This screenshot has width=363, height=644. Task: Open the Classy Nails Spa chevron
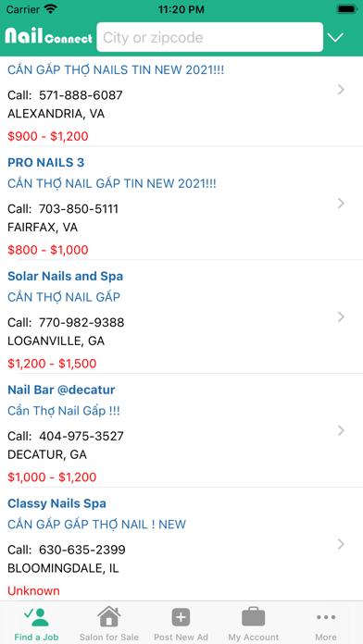coord(341,544)
